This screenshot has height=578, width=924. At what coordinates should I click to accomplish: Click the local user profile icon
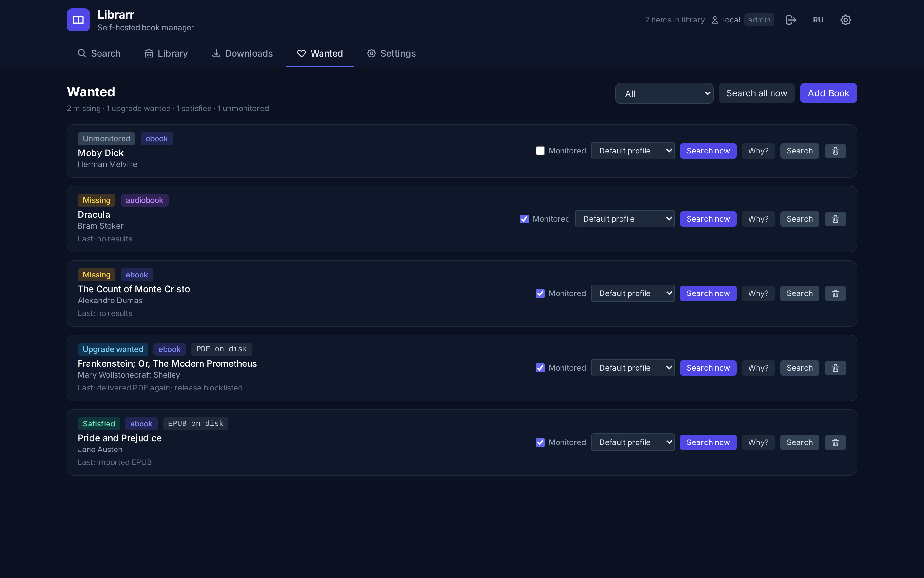[715, 20]
